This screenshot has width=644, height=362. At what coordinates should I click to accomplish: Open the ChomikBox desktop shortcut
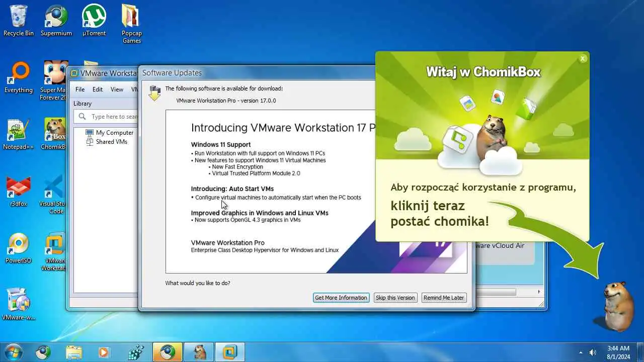(x=54, y=135)
